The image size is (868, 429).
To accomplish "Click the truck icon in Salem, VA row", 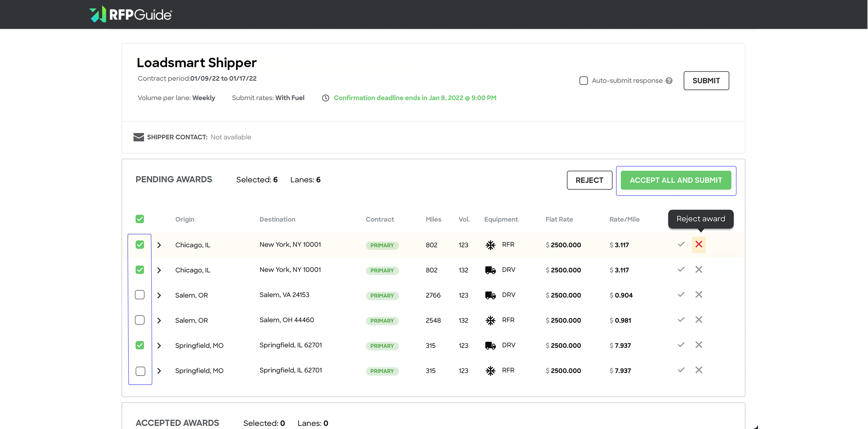I will click(x=490, y=295).
